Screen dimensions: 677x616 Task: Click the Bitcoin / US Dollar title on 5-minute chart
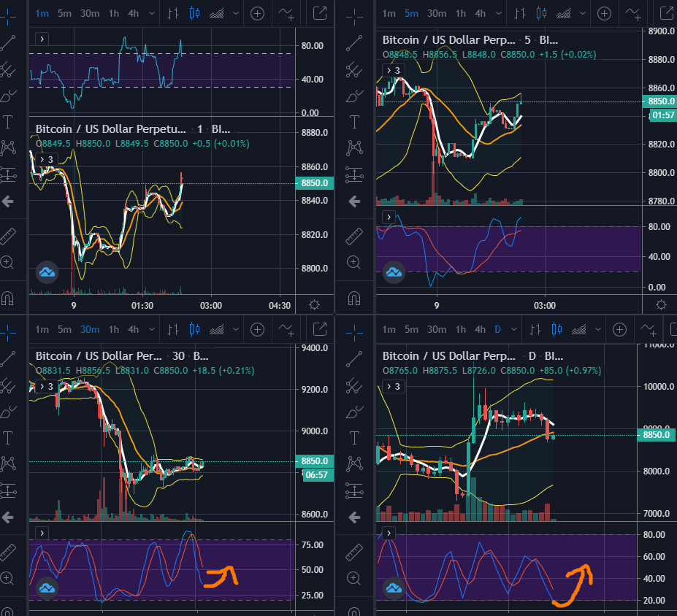pyautogui.click(x=448, y=40)
